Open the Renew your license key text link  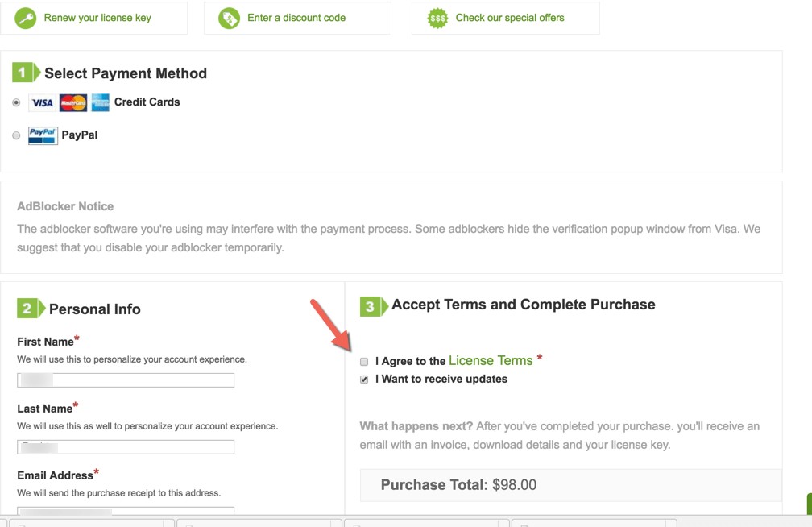coord(97,18)
